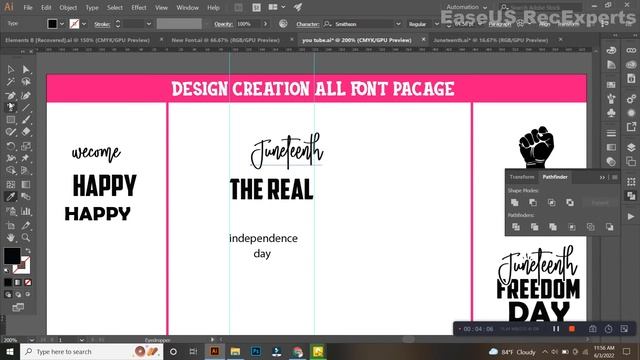The height and width of the screenshot is (360, 640).
Task: Pause the EaseUS recording
Action: [x=556, y=329]
